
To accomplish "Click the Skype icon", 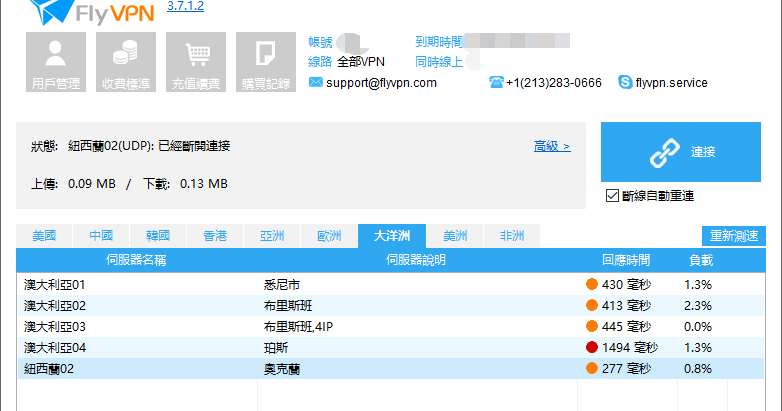I will pos(625,82).
